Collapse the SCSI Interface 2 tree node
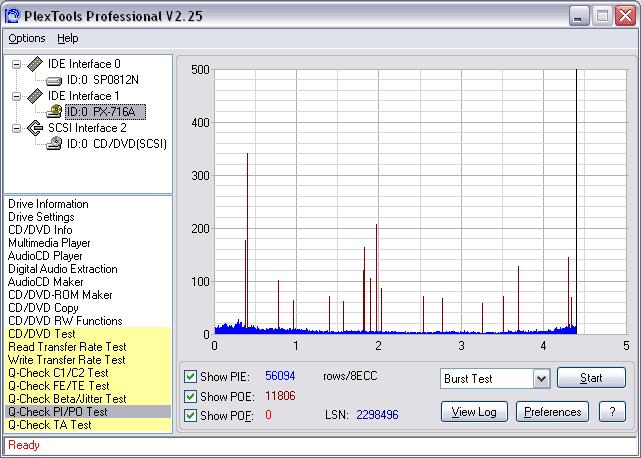 click(16, 128)
